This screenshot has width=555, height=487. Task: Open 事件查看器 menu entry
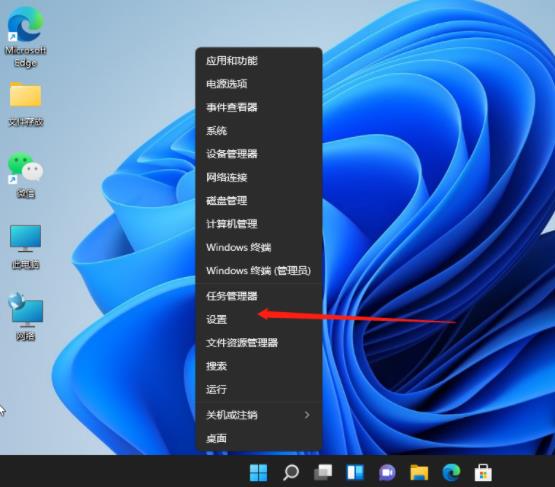259,107
